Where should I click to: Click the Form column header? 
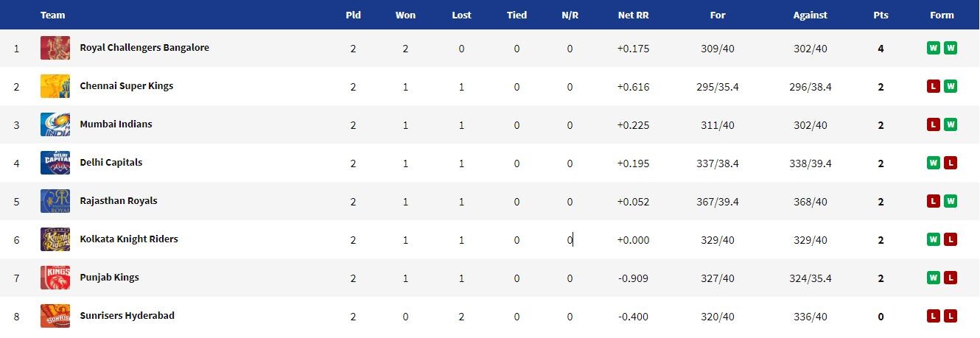(942, 15)
